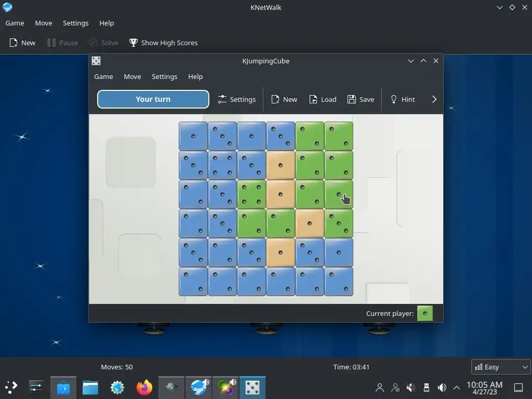Close the KNetWalk window

click(525, 7)
